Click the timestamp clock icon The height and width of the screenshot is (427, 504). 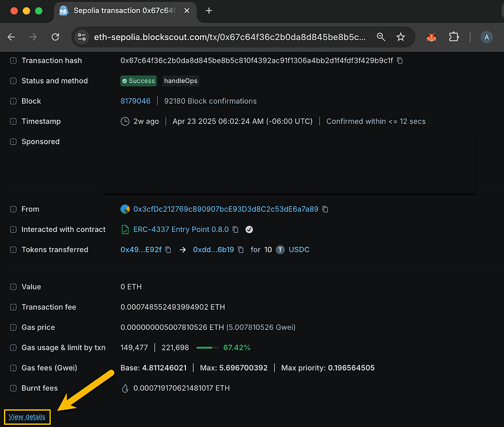125,121
